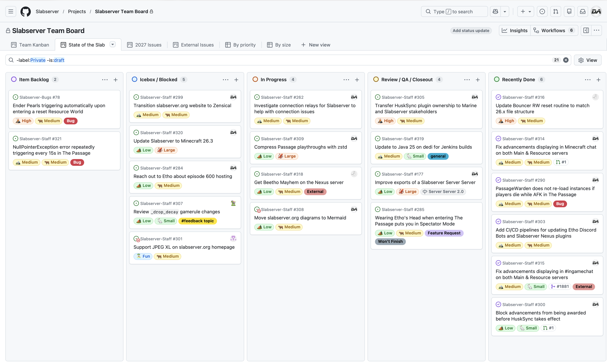The height and width of the screenshot is (364, 607).
Task: Switch to By priority tab
Action: pyautogui.click(x=240, y=45)
